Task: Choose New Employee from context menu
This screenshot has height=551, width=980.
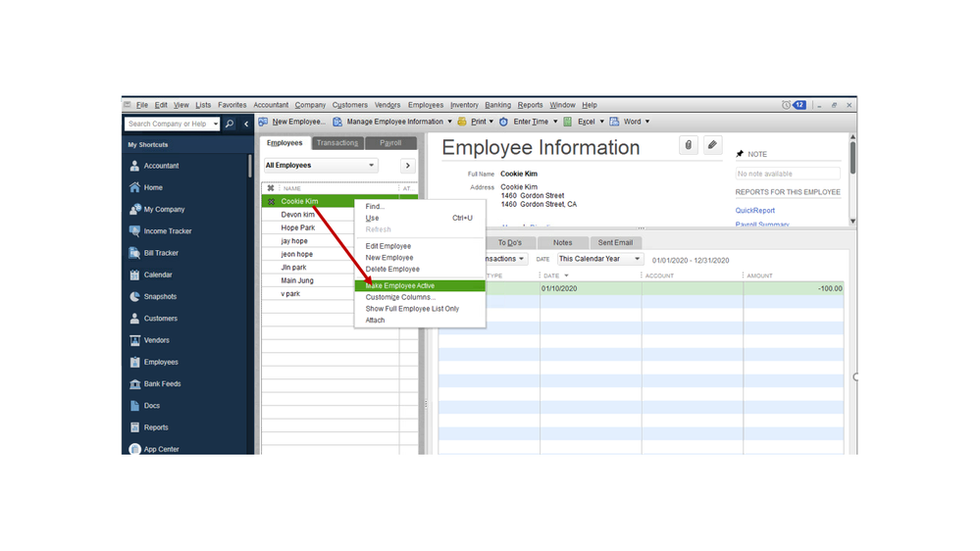Action: 389,258
